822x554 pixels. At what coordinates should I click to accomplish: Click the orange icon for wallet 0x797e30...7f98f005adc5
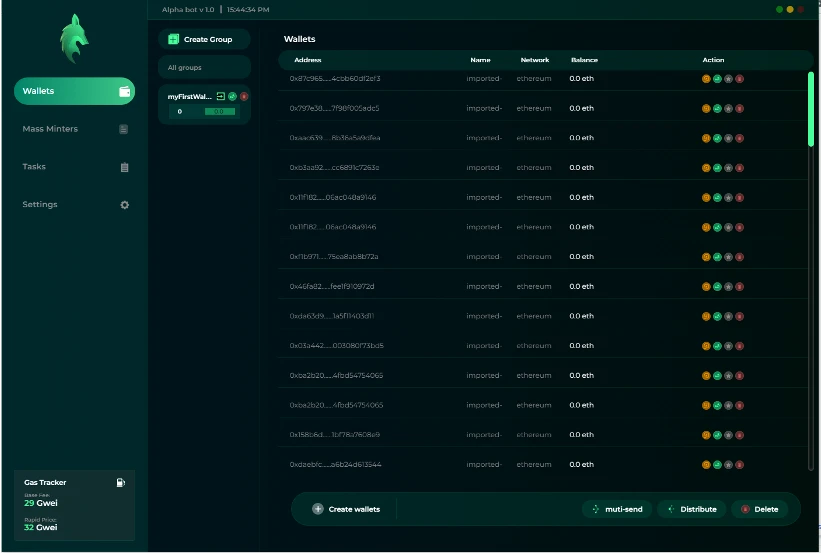[x=706, y=109]
